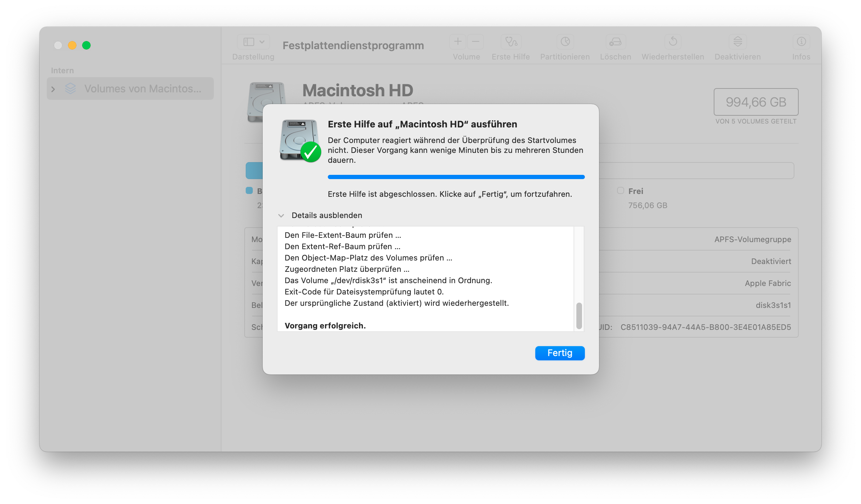Click the Wiederherstellen restore icon
The height and width of the screenshot is (504, 861).
(x=673, y=42)
